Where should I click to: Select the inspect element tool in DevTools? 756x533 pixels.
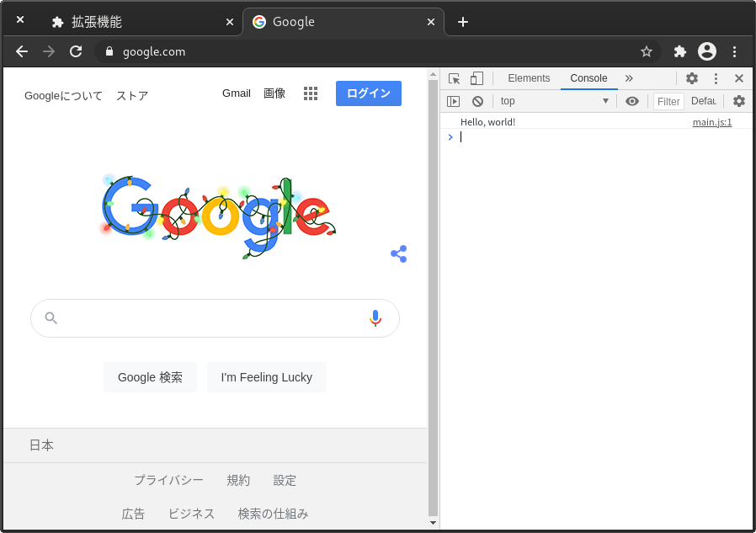click(454, 77)
